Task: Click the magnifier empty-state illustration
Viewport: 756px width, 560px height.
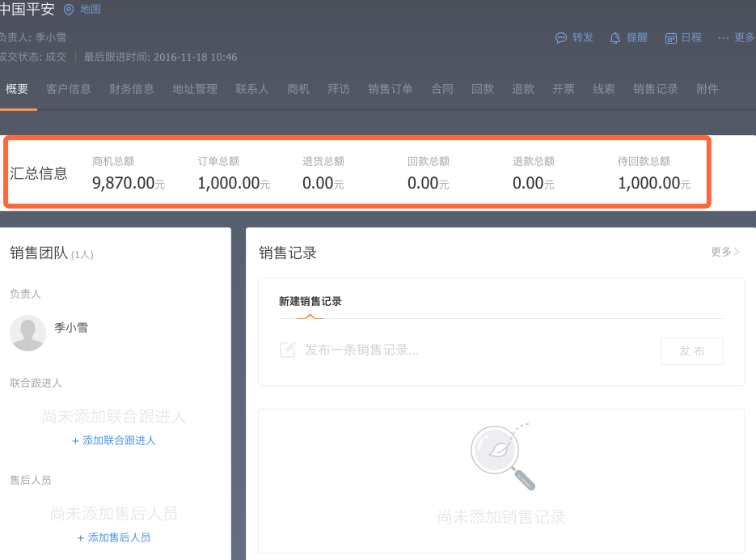Action: (501, 457)
